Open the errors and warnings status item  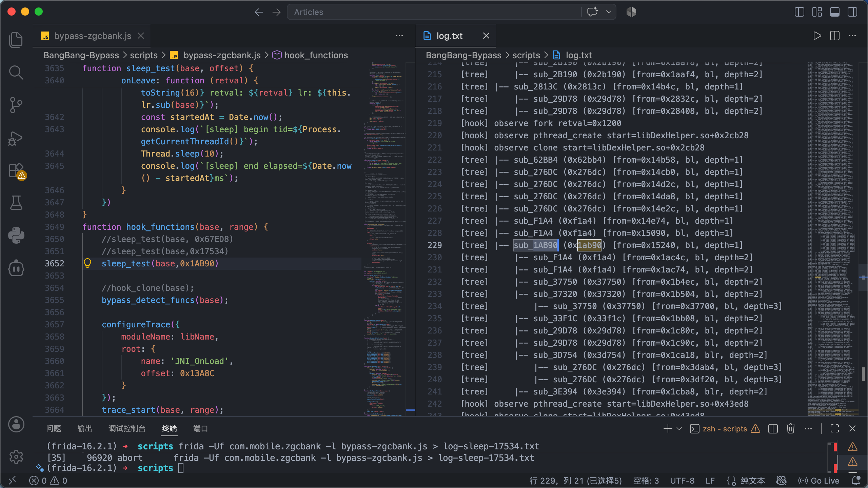[48, 481]
